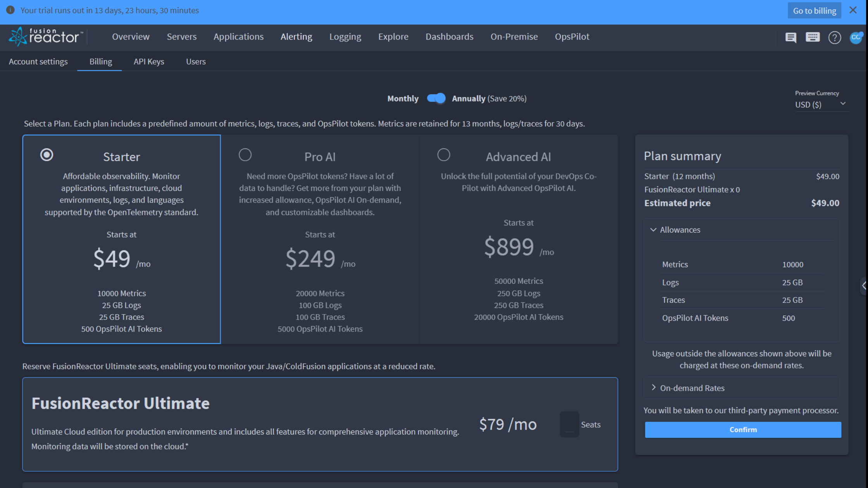
Task: Open the Preview Currency dropdown
Action: point(820,105)
